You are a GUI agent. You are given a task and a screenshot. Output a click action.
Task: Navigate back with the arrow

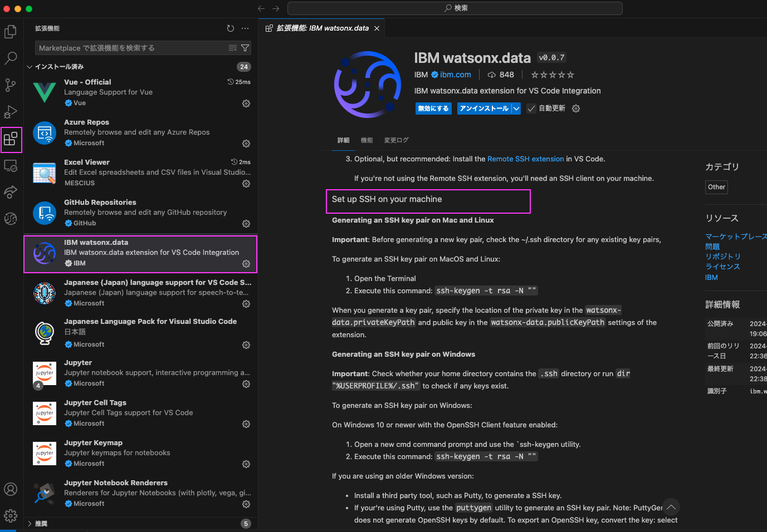pos(261,8)
